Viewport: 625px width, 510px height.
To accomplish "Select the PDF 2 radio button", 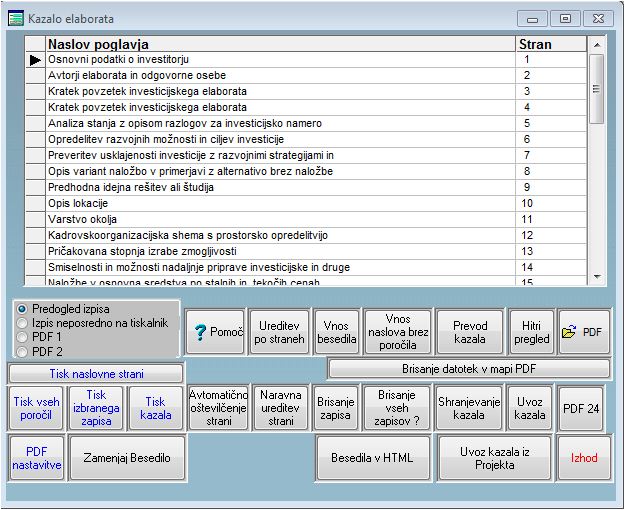I will point(23,352).
